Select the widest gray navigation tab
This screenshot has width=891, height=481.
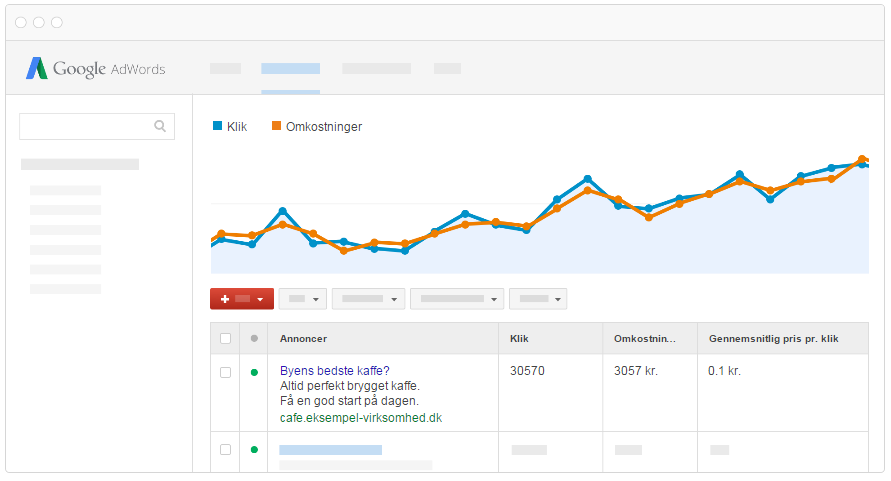[x=376, y=69]
